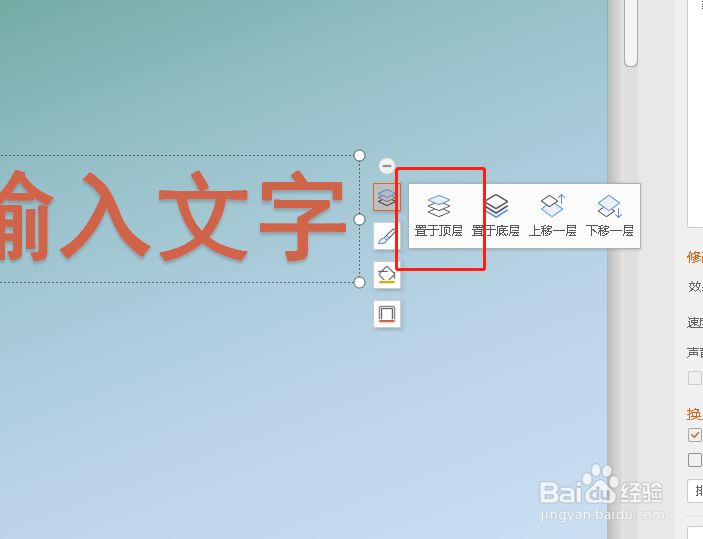The height and width of the screenshot is (539, 703).
Task: Click the 输入文字 text box
Action: 179,219
